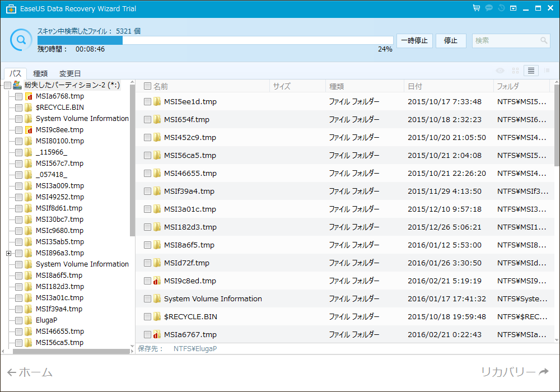Switch to list detail view
The width and height of the screenshot is (560, 392).
click(531, 71)
